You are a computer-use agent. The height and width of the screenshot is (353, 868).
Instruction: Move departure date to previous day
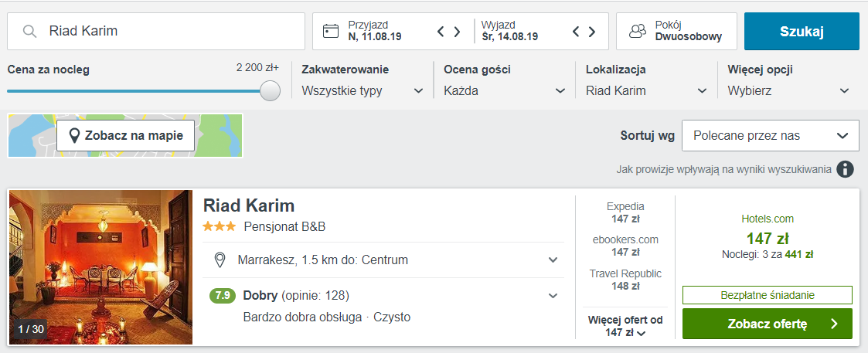coord(576,32)
